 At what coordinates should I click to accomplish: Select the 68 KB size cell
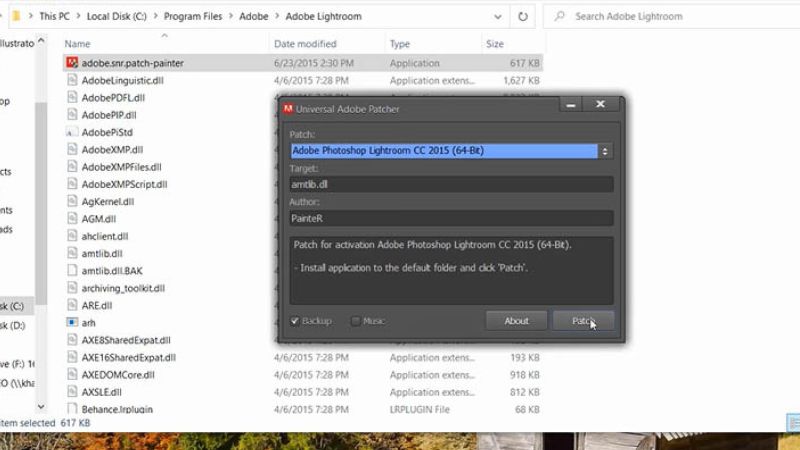click(527, 409)
